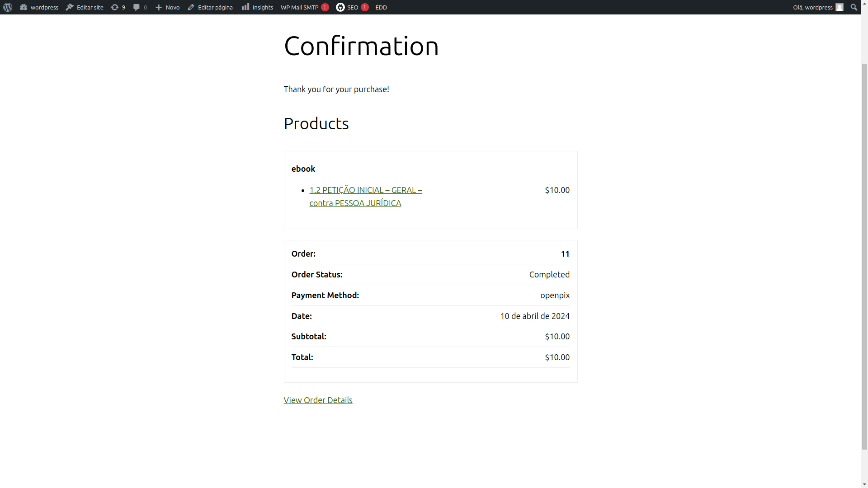
Task: Click the WordPress logo icon
Action: coord(8,7)
